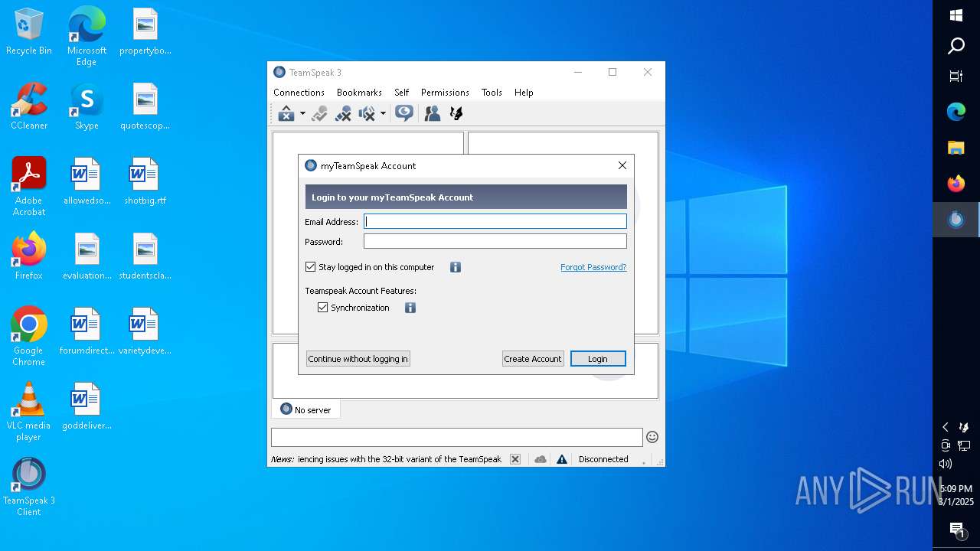This screenshot has width=980, height=551.
Task: Click the chat message input box
Action: point(456,437)
